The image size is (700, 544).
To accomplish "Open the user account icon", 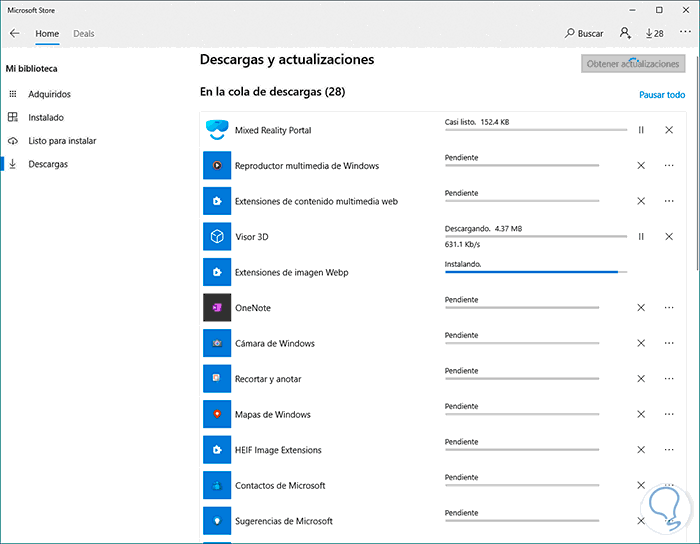I will coord(625,33).
